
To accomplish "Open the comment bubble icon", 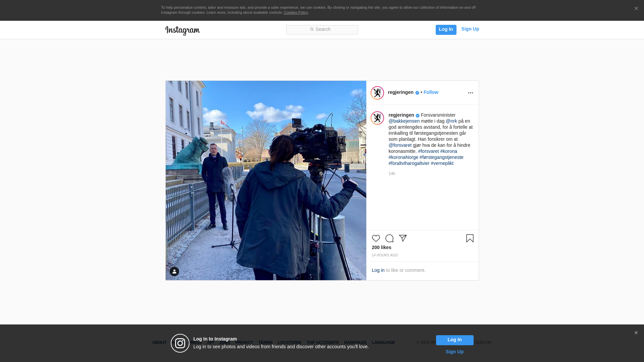I will (x=389, y=238).
